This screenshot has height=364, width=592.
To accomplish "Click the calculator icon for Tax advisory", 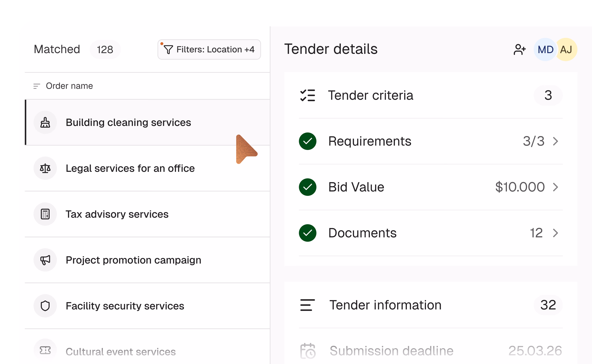I will (x=45, y=214).
